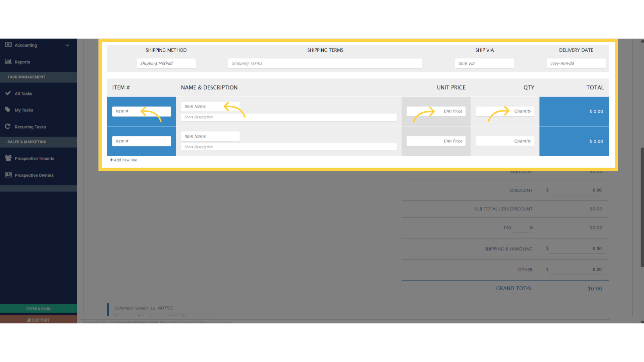Select the Recurring Tasks refresh icon
The image size is (644, 362).
pyautogui.click(x=8, y=126)
